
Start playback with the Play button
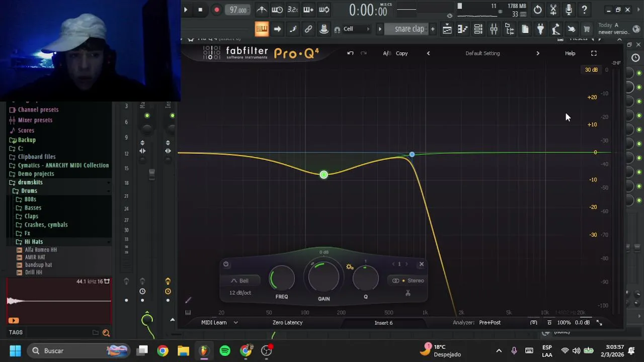click(186, 10)
